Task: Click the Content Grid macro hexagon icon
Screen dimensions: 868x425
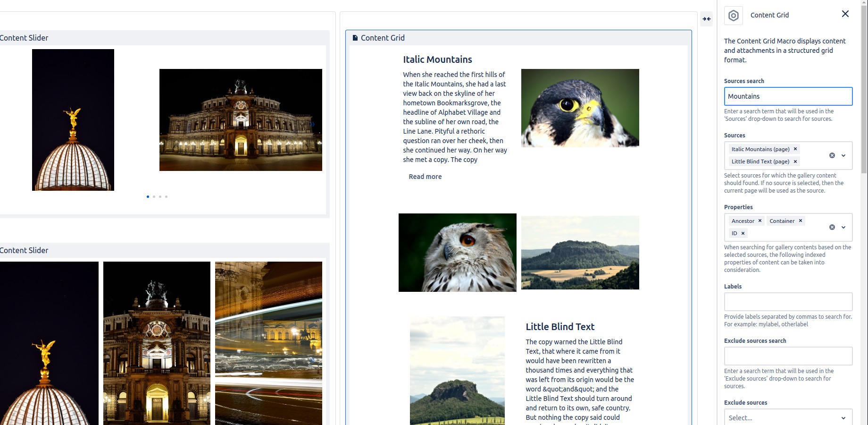Action: point(733,16)
